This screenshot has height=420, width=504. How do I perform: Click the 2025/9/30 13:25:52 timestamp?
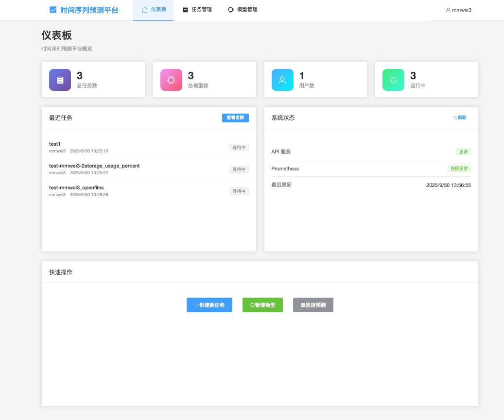point(89,173)
